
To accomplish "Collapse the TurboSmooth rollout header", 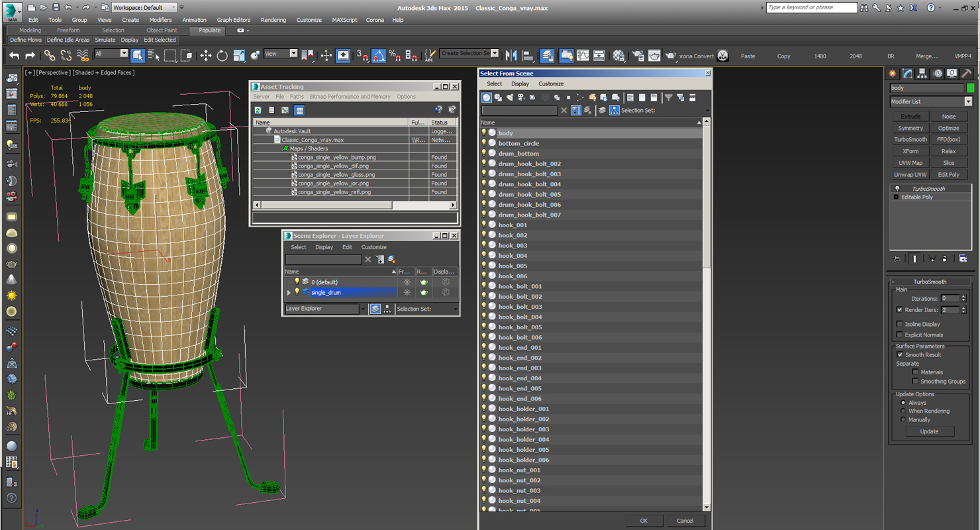I will [x=930, y=282].
